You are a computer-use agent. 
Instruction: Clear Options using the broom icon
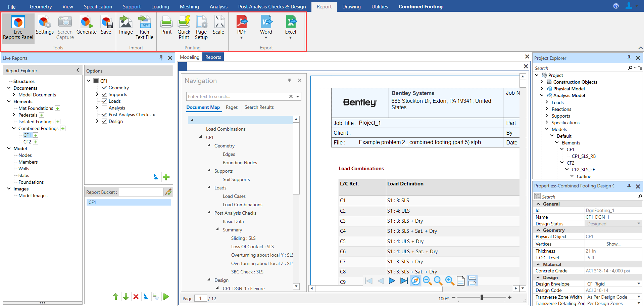(x=156, y=177)
